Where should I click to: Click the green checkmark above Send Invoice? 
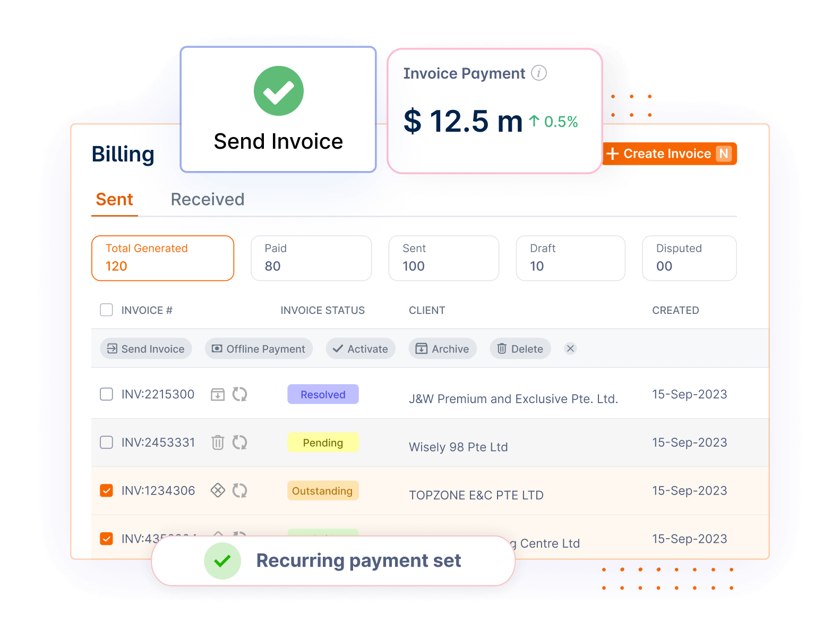pyautogui.click(x=279, y=91)
